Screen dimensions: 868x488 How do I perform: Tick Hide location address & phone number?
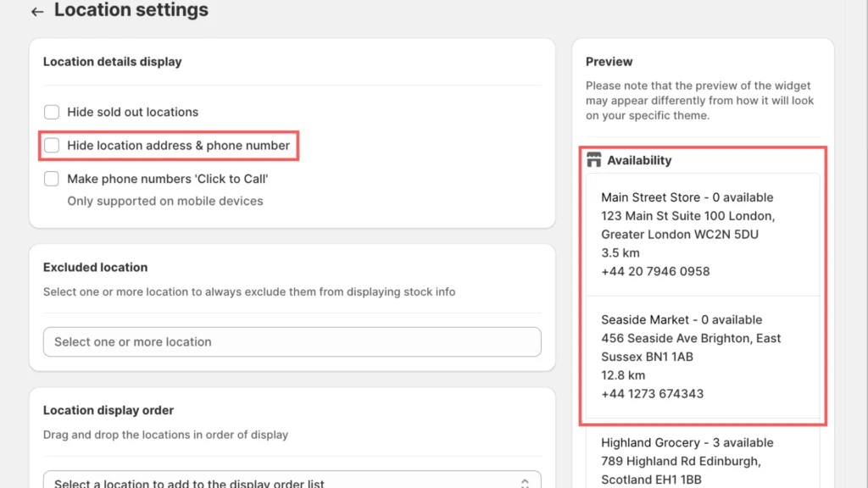coord(52,146)
